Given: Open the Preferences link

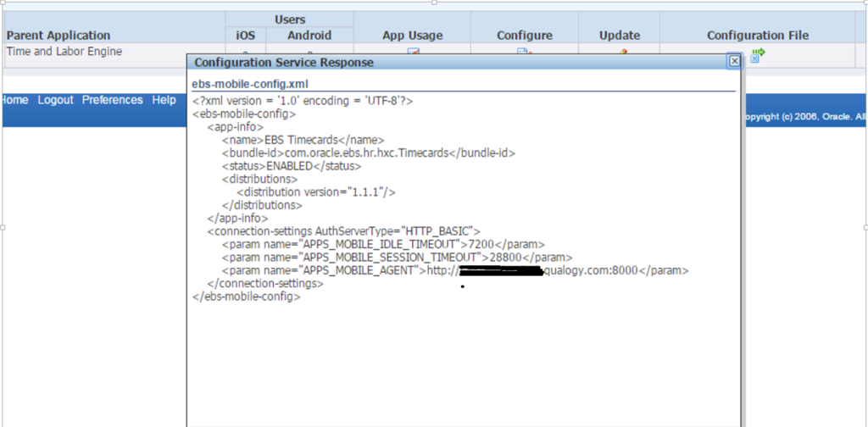Looking at the screenshot, I should pos(113,100).
